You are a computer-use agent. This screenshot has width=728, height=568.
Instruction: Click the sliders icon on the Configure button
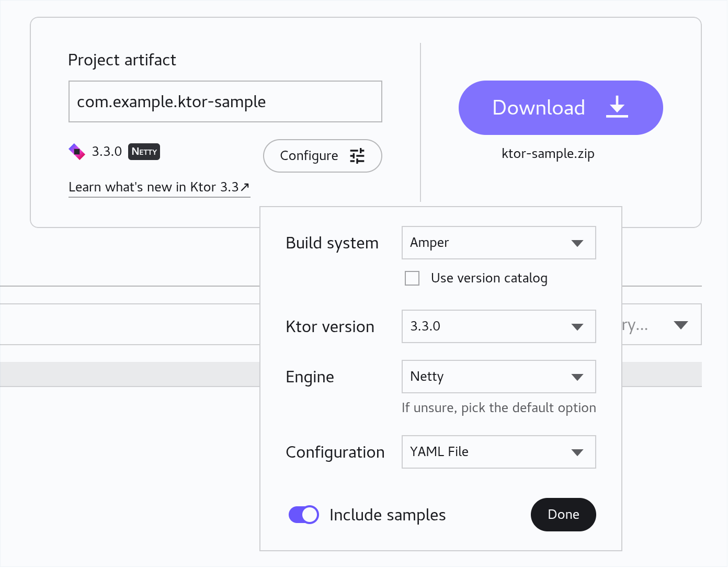[x=358, y=156]
